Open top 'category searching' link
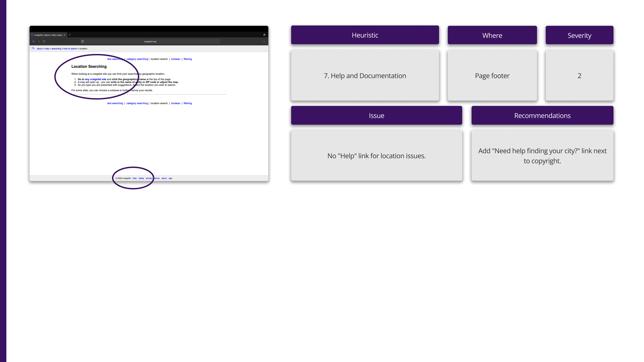644x362 pixels. click(x=137, y=59)
